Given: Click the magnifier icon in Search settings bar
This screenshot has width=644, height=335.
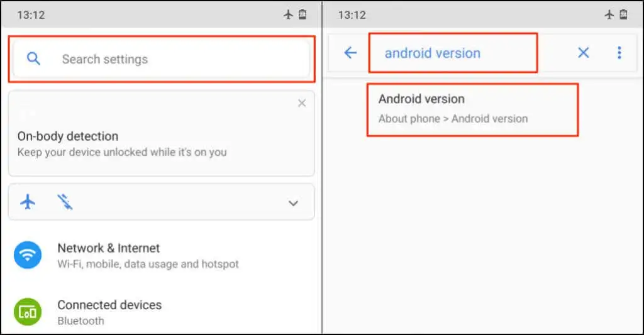Looking at the screenshot, I should [x=34, y=59].
